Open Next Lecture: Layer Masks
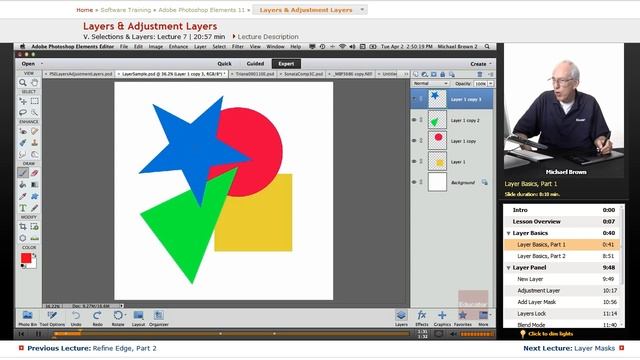The height and width of the screenshot is (360, 640). point(569,349)
